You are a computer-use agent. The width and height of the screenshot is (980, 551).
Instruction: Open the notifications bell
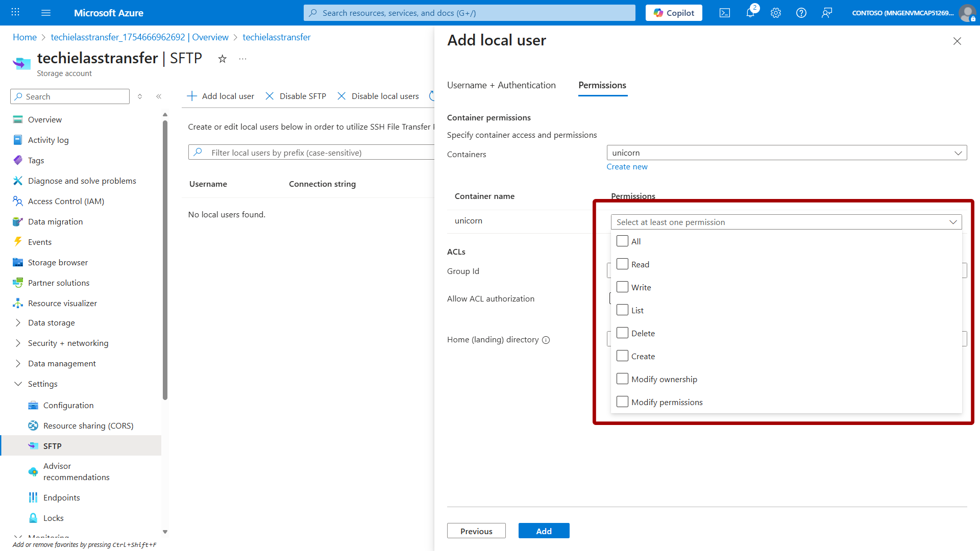[x=750, y=13]
